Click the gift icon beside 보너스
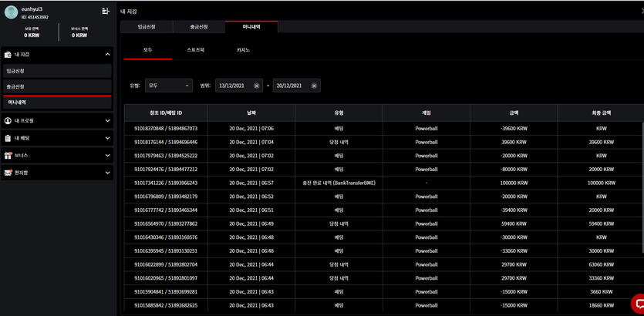 (8, 156)
